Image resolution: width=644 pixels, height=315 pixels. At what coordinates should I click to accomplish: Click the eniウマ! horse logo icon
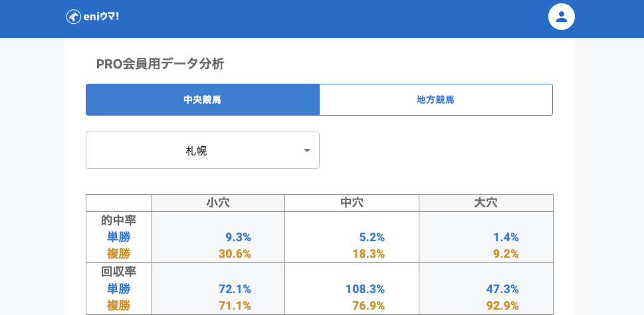point(72,17)
